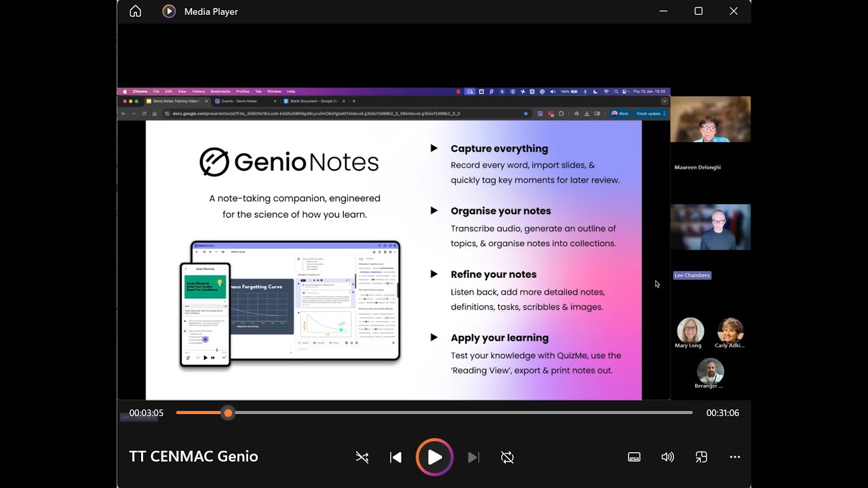Click the Genio Notes logo on slide
The width and height of the screenshot is (868, 488).
289,162
